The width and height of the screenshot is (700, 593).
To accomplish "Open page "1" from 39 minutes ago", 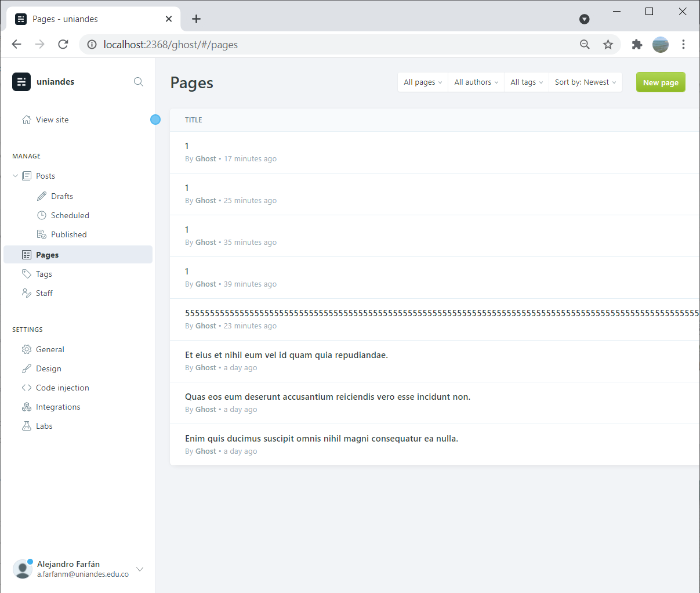I will 434,278.
